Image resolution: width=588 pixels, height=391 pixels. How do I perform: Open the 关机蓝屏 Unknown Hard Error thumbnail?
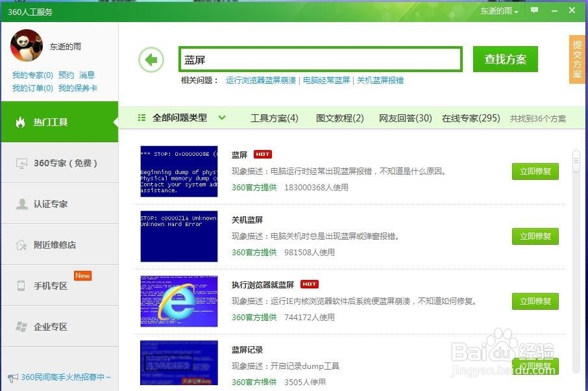pyautogui.click(x=179, y=236)
